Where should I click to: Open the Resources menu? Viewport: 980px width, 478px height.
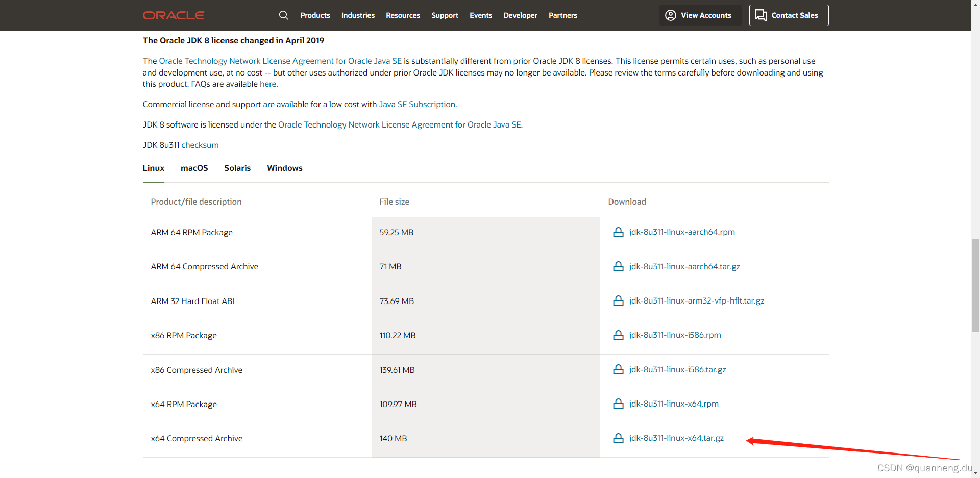403,15
